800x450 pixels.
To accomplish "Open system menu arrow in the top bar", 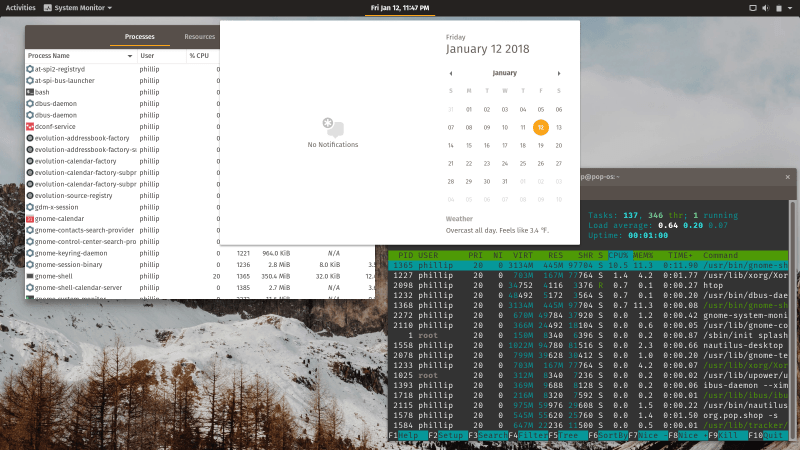I will coord(790,8).
